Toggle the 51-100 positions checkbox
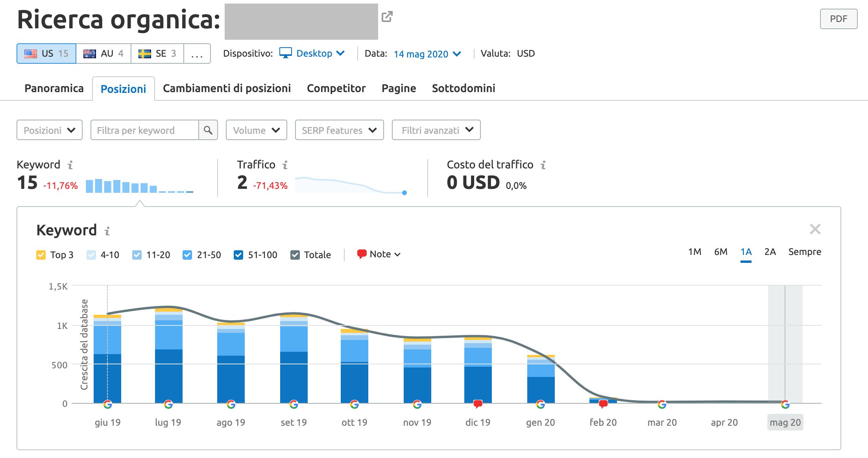This screenshot has width=868, height=458. [238, 255]
